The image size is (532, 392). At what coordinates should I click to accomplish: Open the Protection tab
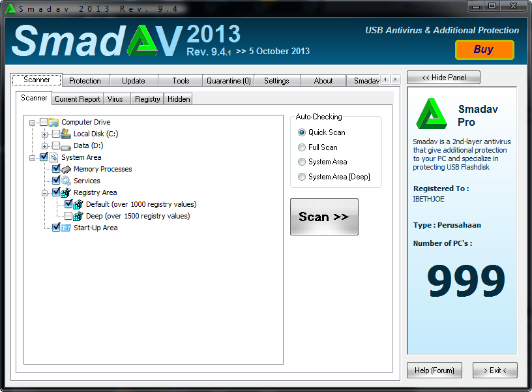tap(85, 81)
